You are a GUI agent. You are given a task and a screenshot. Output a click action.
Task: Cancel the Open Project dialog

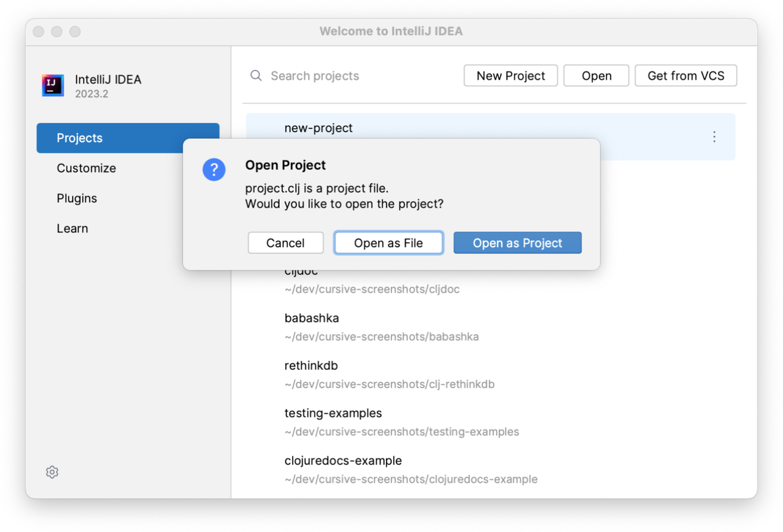(285, 243)
